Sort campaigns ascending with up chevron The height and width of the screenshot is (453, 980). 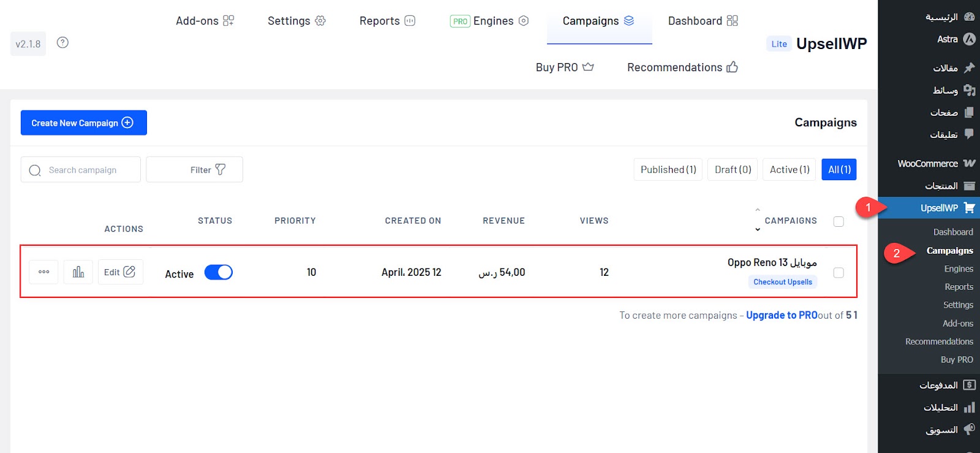[x=758, y=210]
